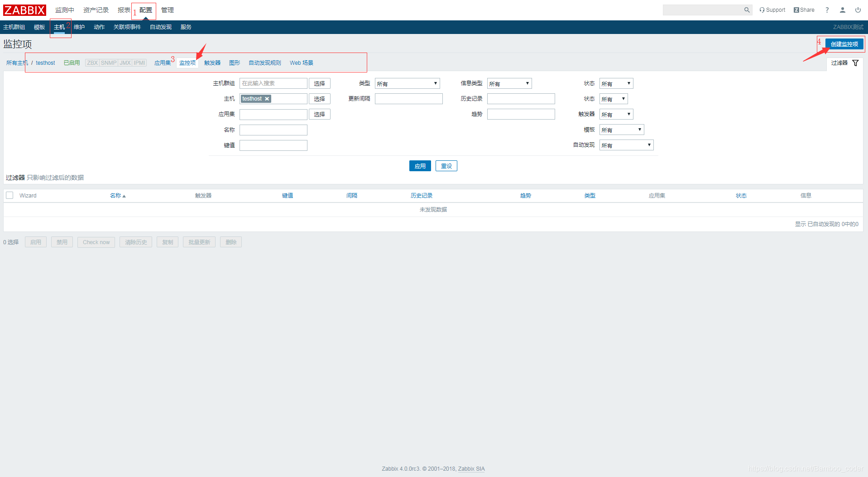Screen dimensions: 868x477
Task: Sort by 类型 column header
Action: 590,196
